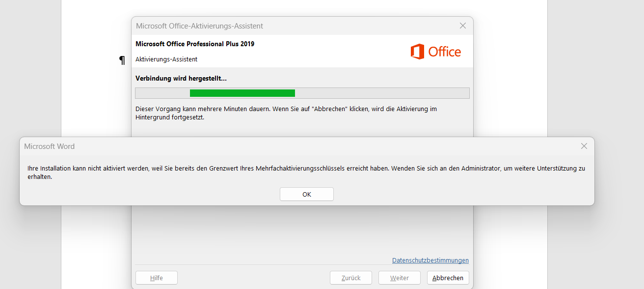Click the 'Ihre Installation kann nicht aktiviert werden' message
The width and height of the screenshot is (644, 289).
306,173
